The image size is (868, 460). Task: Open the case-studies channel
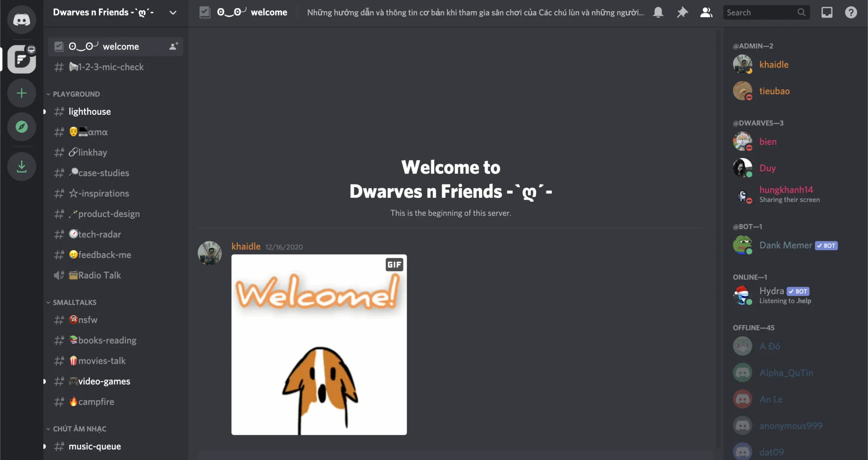pos(116,173)
